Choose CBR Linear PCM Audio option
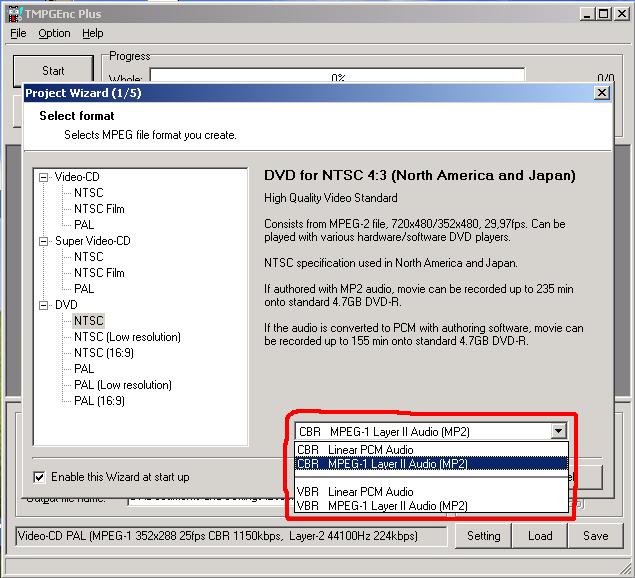The height and width of the screenshot is (578, 635). [431, 450]
